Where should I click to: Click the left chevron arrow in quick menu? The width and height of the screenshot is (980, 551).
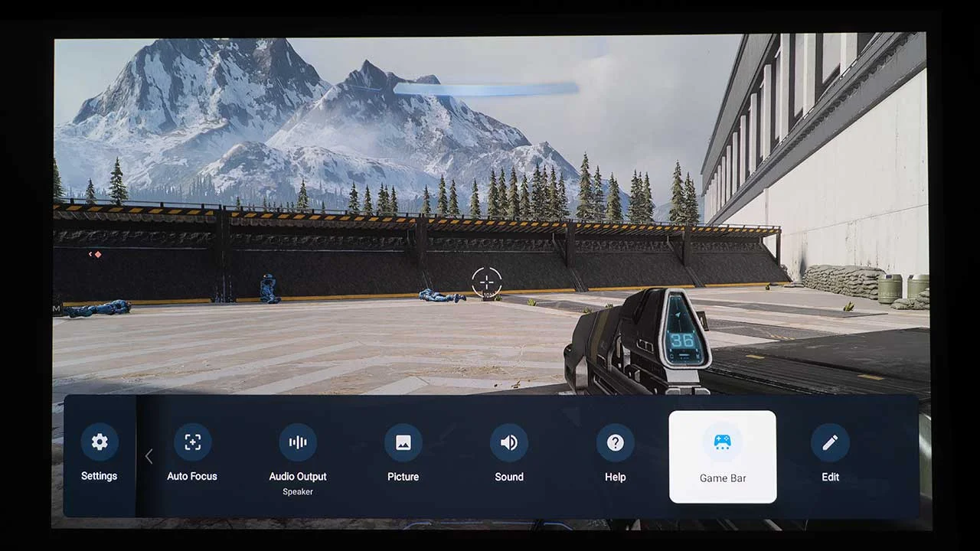(149, 457)
